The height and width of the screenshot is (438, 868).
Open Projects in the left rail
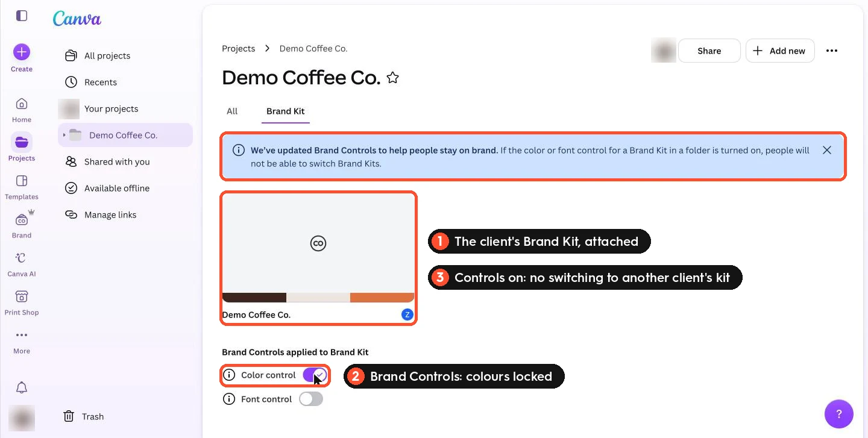pos(22,148)
